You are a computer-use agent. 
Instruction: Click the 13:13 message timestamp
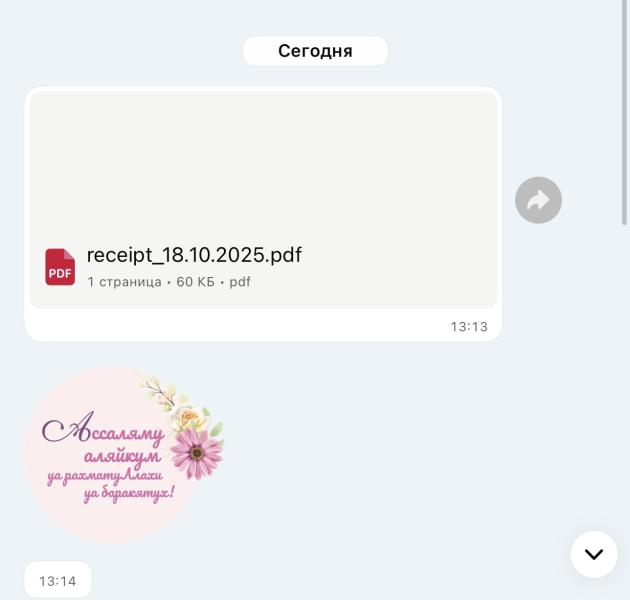(x=469, y=327)
